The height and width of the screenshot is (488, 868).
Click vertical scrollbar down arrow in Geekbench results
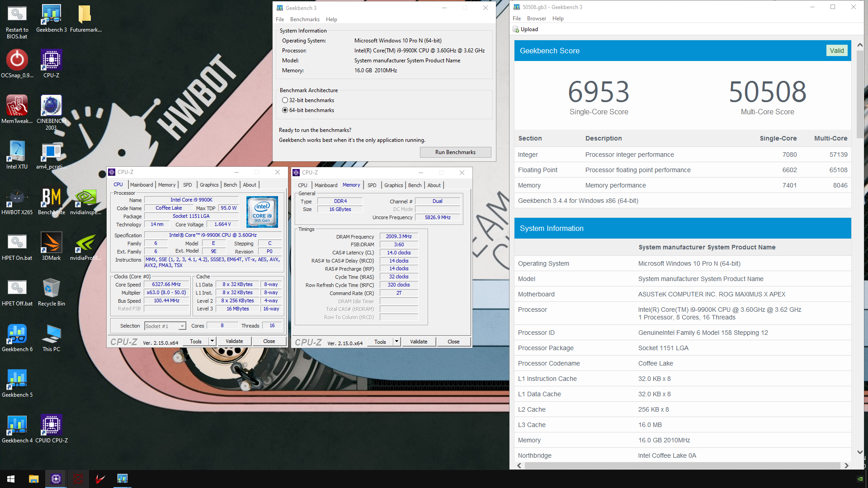tap(860, 452)
